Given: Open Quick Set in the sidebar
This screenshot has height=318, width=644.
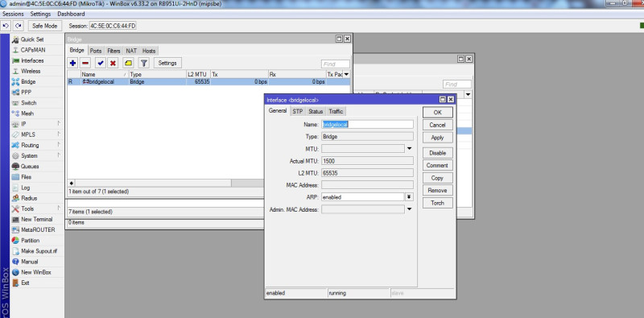Looking at the screenshot, I should pos(32,39).
